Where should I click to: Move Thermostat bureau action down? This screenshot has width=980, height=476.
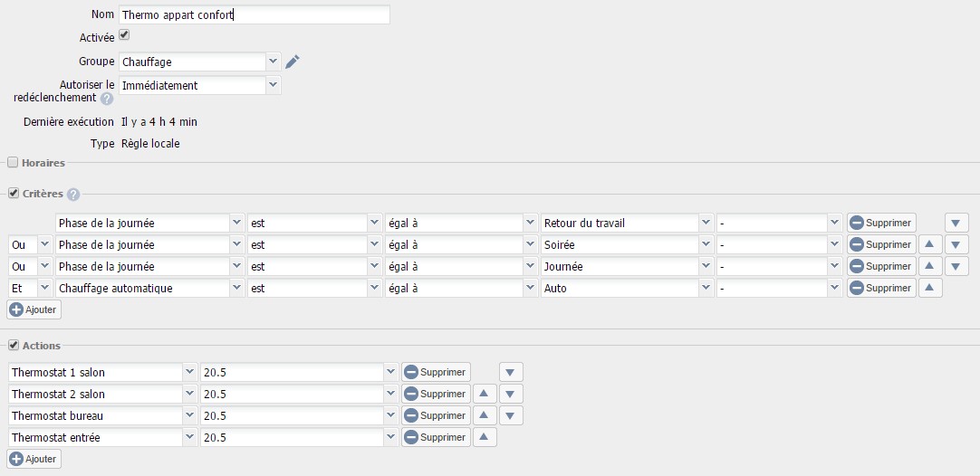point(511,415)
